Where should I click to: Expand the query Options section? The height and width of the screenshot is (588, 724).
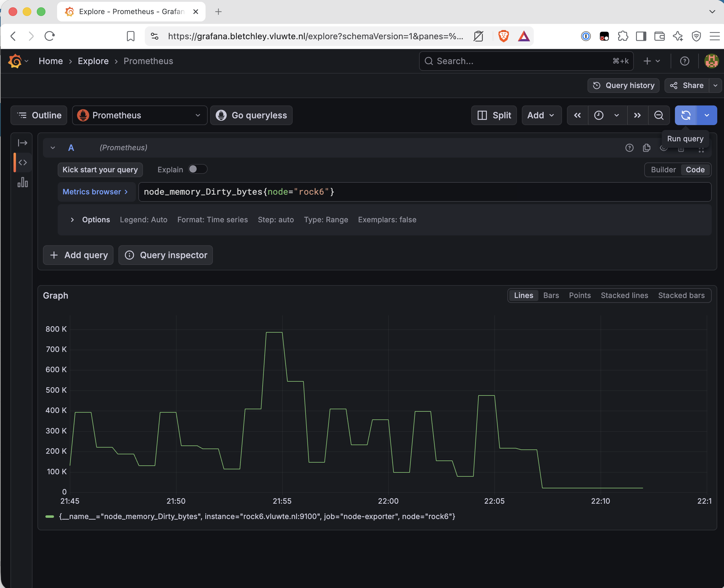click(96, 220)
